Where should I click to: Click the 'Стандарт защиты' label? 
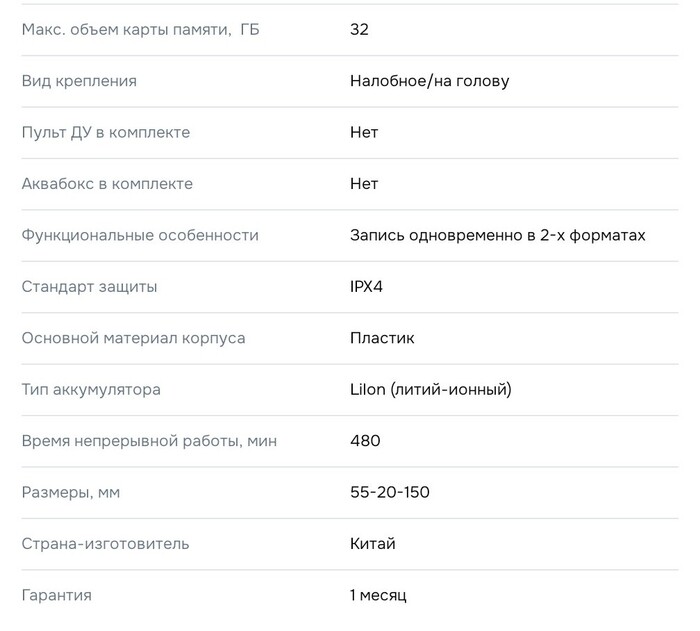click(89, 286)
